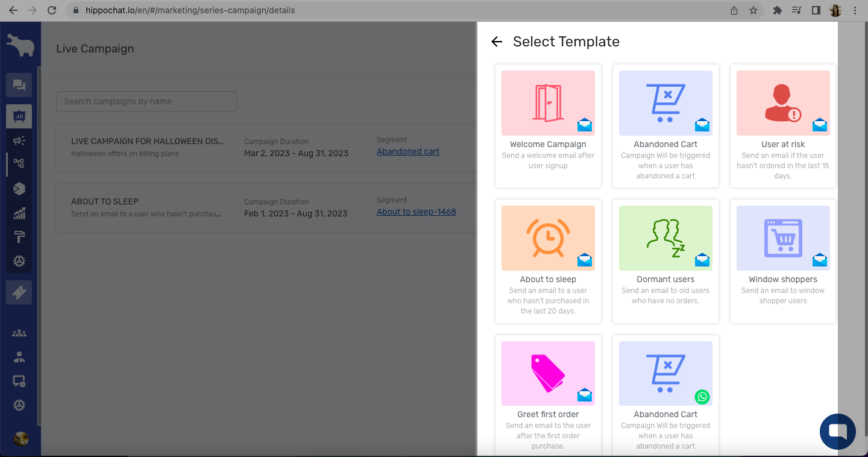Pick the WhatsApp Abandoned Cart template
The height and width of the screenshot is (457, 868).
[x=665, y=395]
